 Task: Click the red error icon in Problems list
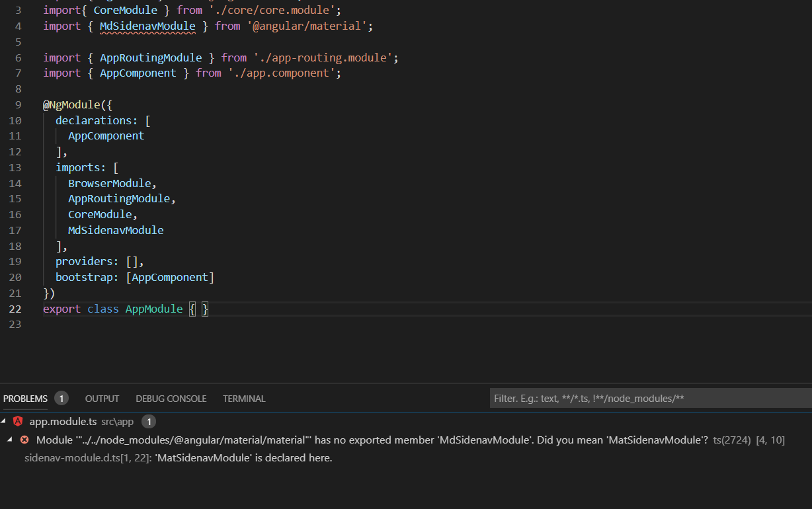point(24,440)
